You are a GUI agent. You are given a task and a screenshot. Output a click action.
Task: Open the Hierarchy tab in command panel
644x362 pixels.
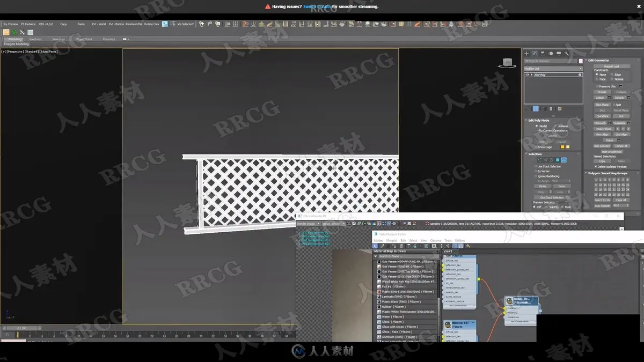point(543,54)
